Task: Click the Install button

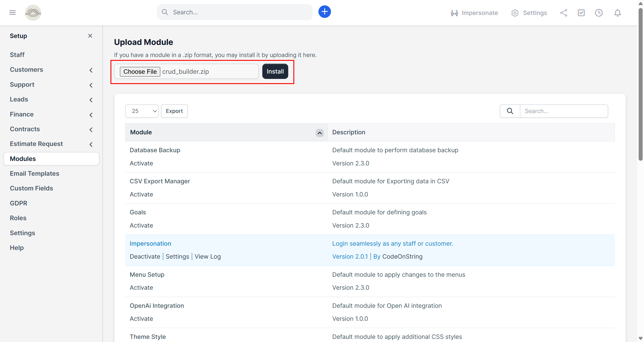Action: tap(275, 72)
